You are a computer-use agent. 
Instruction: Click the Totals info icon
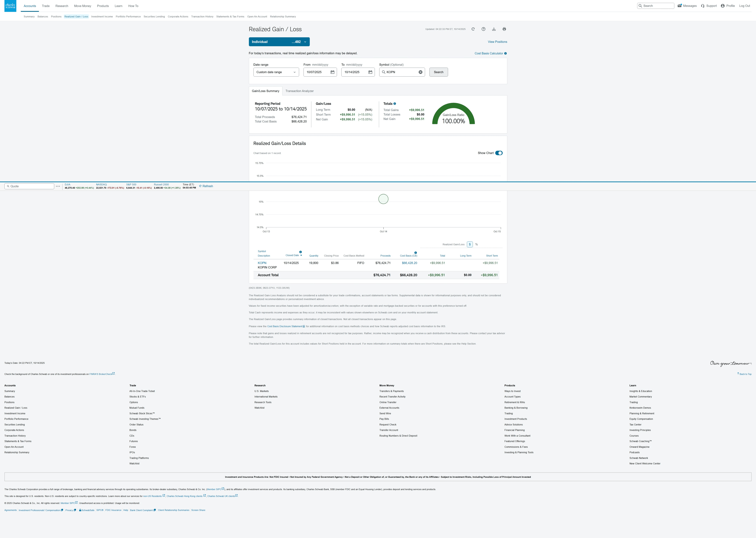click(x=395, y=104)
